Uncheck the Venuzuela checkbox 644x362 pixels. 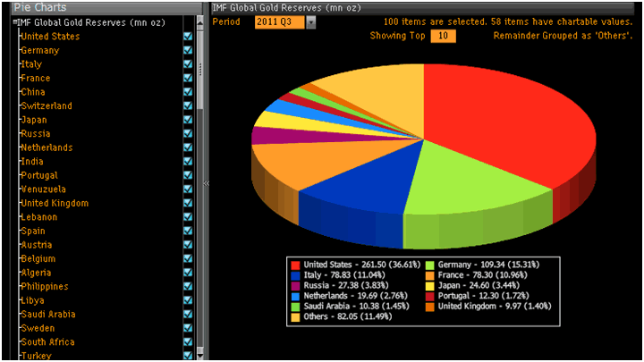tap(188, 189)
